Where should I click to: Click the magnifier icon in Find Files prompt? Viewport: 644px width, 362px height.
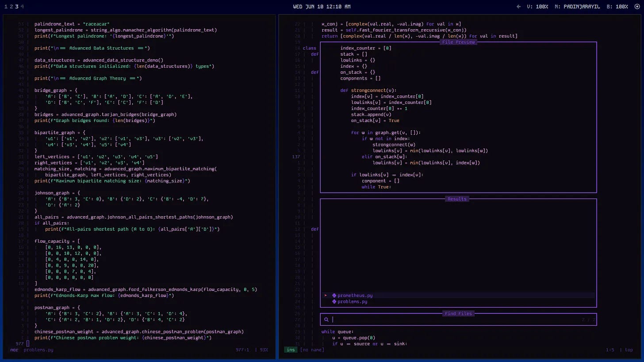(326, 320)
